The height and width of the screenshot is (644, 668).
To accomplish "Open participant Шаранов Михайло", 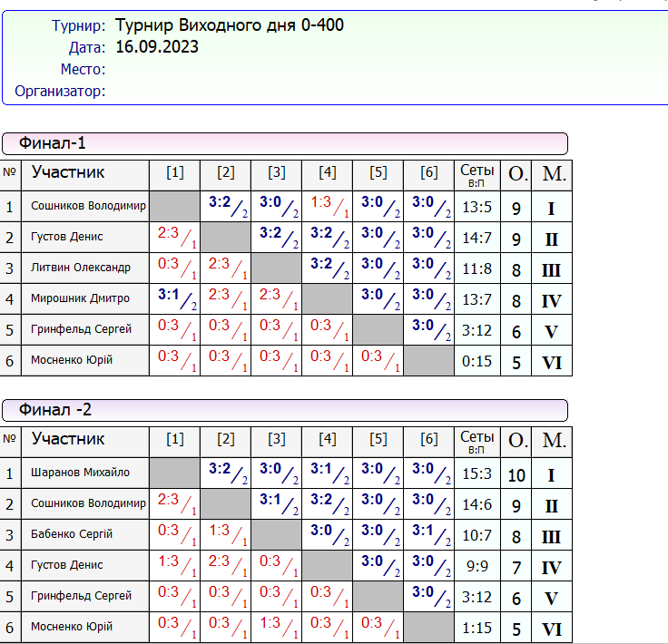I will point(81,473).
